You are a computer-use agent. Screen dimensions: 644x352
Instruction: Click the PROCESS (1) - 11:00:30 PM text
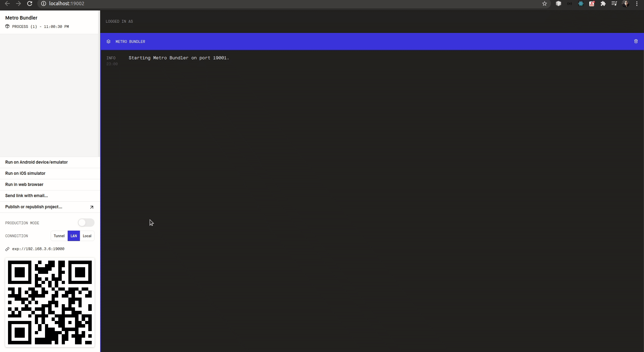[x=40, y=27]
